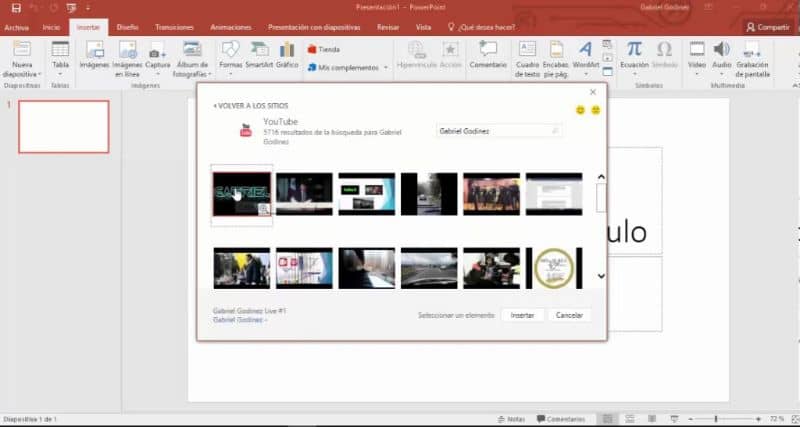Click the happy smiley feedback icon
This screenshot has width=800, height=427.
(580, 110)
